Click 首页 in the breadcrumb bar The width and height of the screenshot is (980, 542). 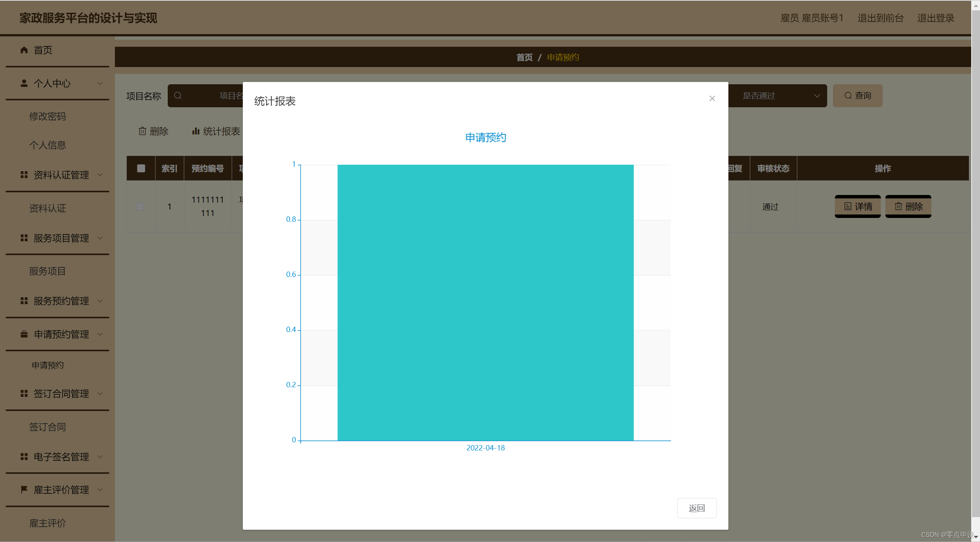click(x=524, y=57)
